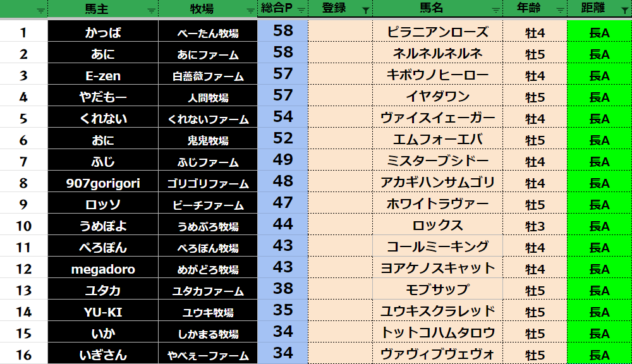Select the owner cell megadoro

pos(103,269)
